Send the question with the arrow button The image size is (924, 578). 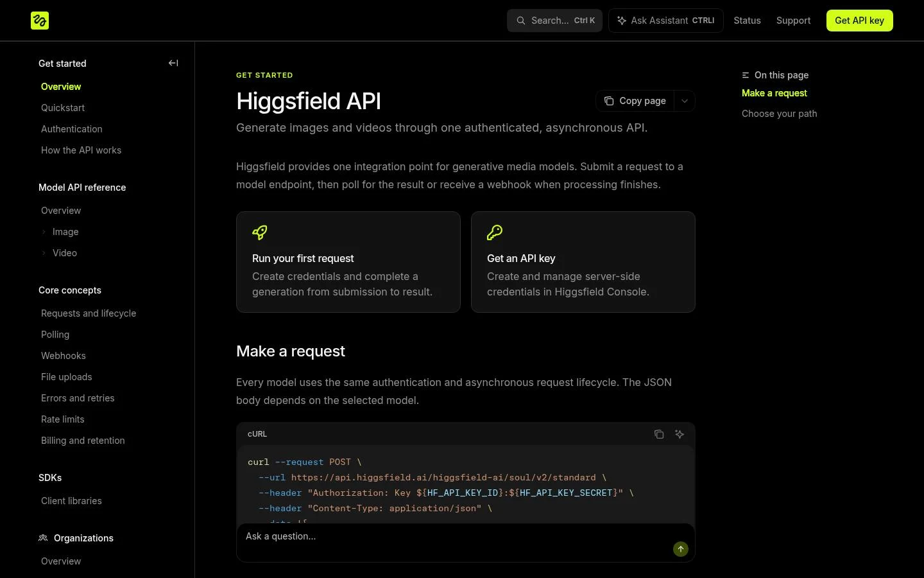point(681,549)
